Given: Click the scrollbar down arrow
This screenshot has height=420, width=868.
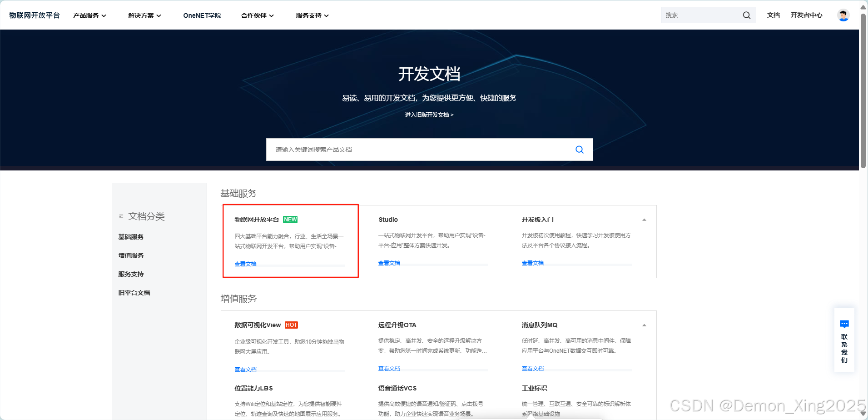Looking at the screenshot, I should [x=863, y=414].
